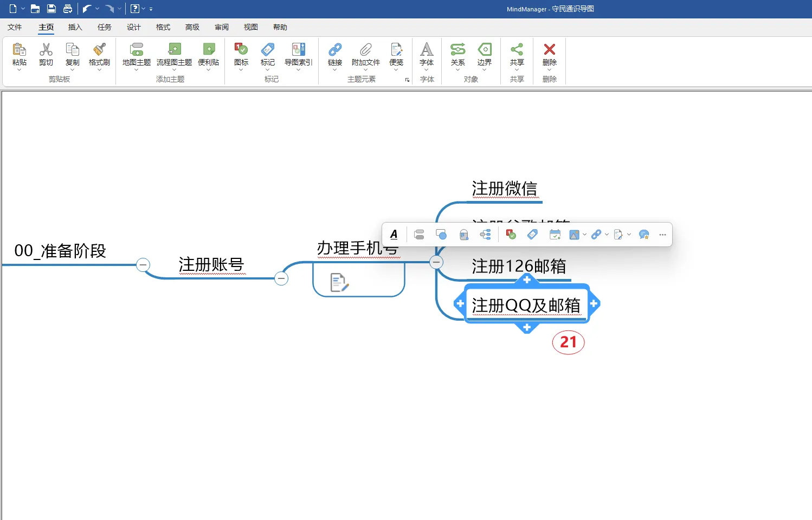Expand the image dropdown in floating toolbar
The image size is (812, 520).
584,235
